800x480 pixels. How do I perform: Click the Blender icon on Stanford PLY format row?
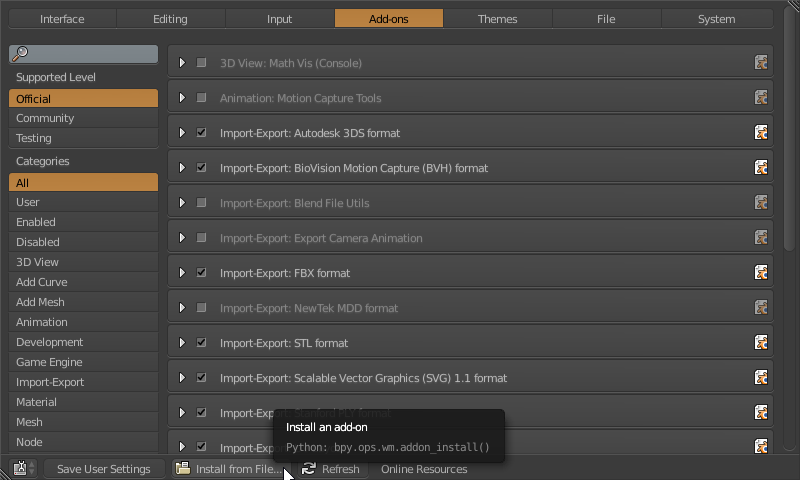click(761, 412)
